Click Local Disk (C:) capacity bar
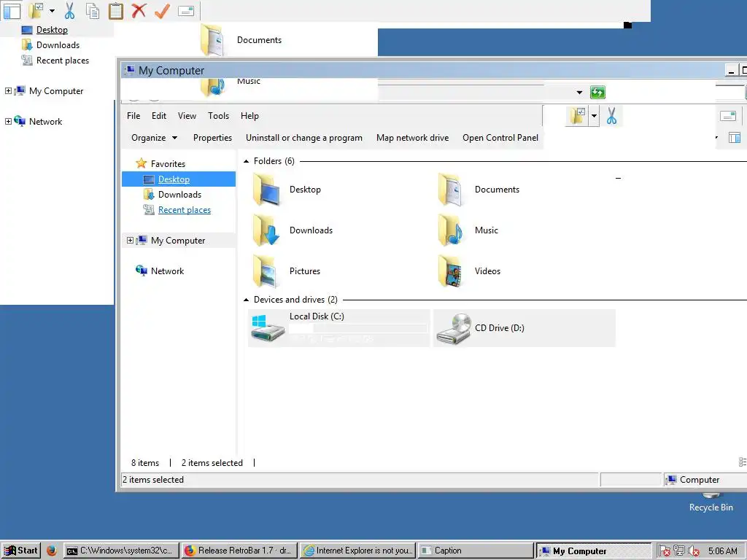 [x=357, y=328]
